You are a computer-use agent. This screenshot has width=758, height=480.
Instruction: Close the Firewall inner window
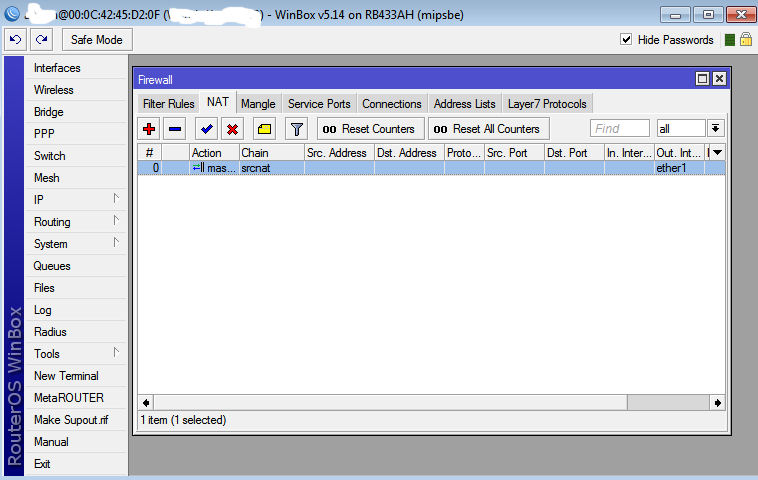[x=719, y=79]
